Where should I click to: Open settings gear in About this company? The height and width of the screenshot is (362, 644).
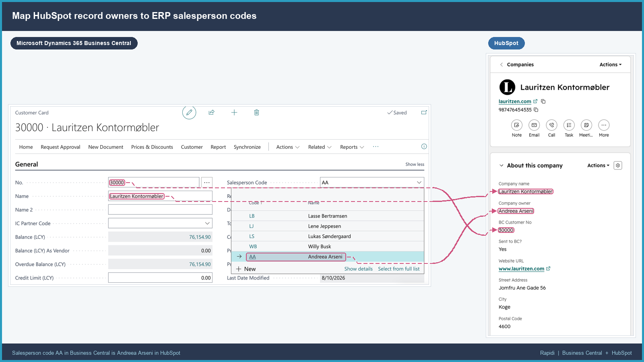[x=618, y=165]
